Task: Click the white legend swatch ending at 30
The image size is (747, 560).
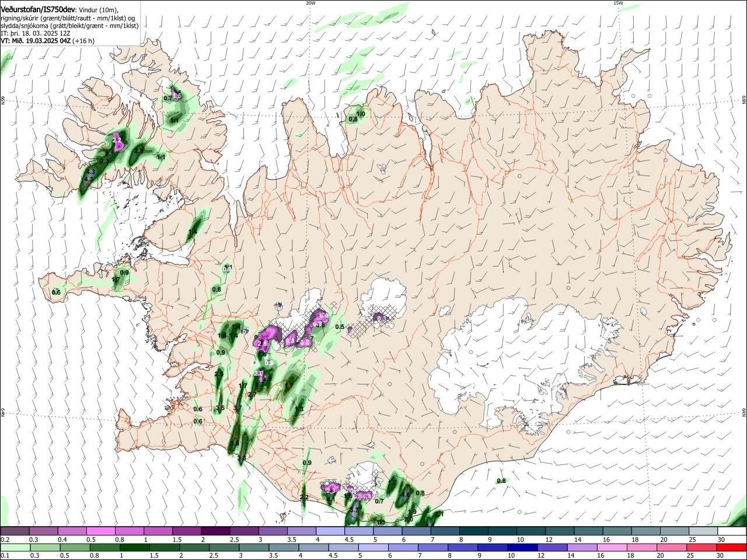Action: (x=732, y=531)
